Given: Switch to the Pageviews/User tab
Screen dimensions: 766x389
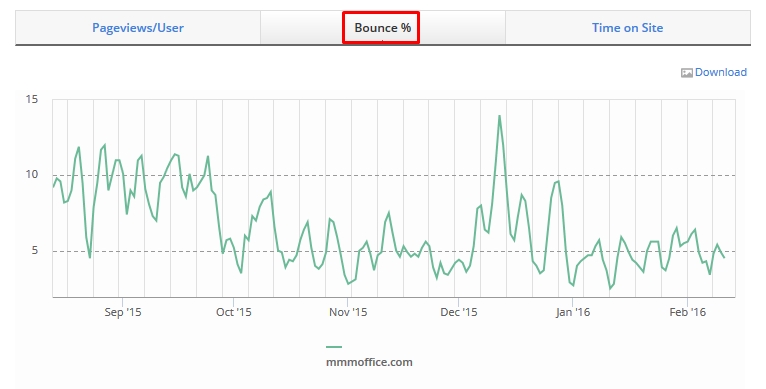Looking at the screenshot, I should coord(138,28).
